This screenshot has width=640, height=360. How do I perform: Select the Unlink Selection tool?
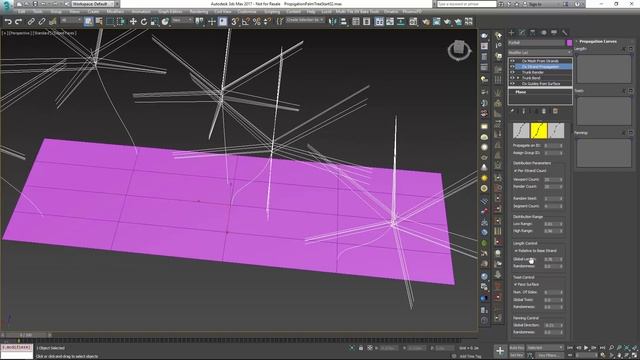pyautogui.click(x=42, y=22)
